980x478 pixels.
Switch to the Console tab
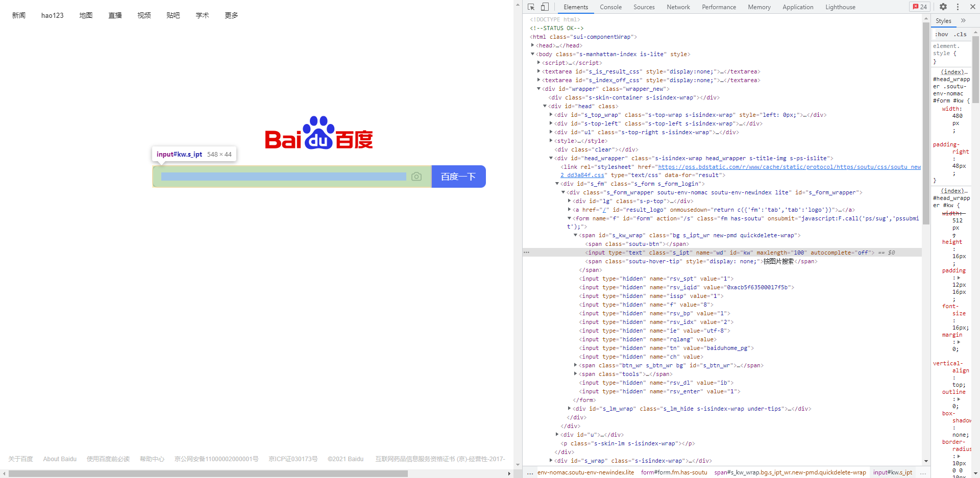point(610,7)
